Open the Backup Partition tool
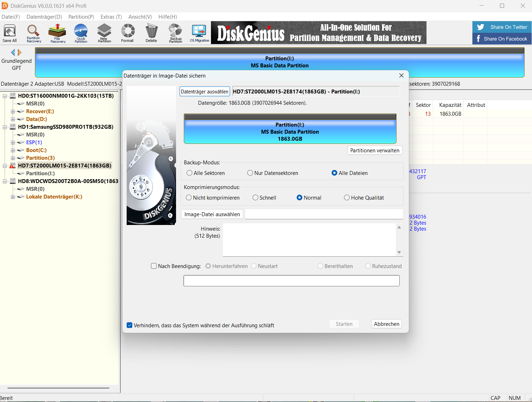 tap(175, 33)
